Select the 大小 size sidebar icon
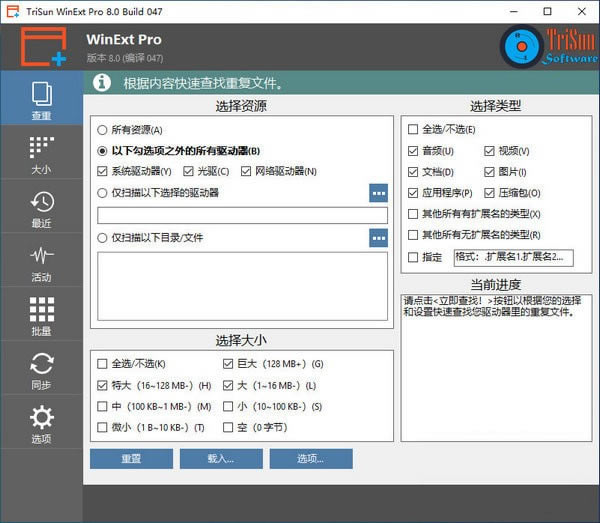 [x=41, y=149]
